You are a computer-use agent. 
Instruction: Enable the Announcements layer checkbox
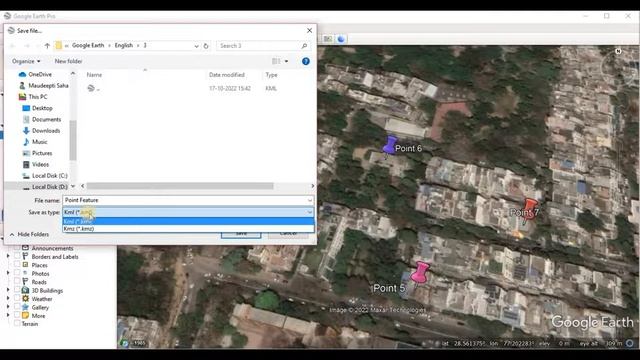point(17,248)
